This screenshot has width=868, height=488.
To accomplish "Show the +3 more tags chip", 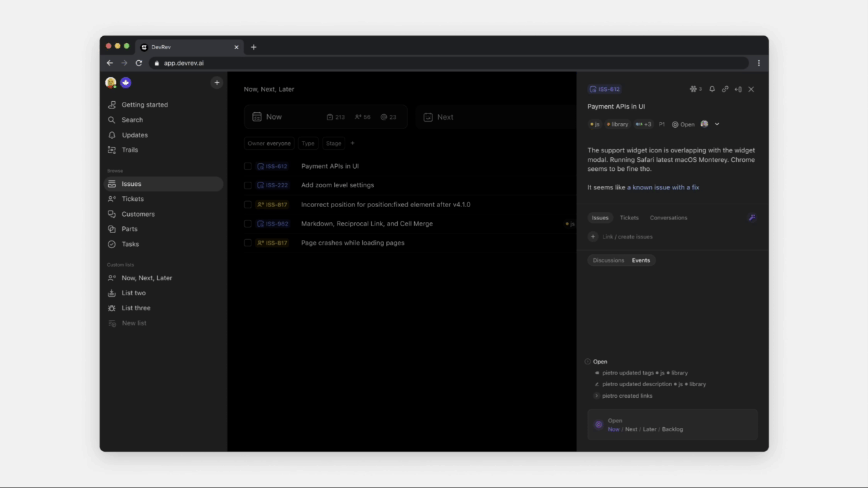I will (x=643, y=124).
